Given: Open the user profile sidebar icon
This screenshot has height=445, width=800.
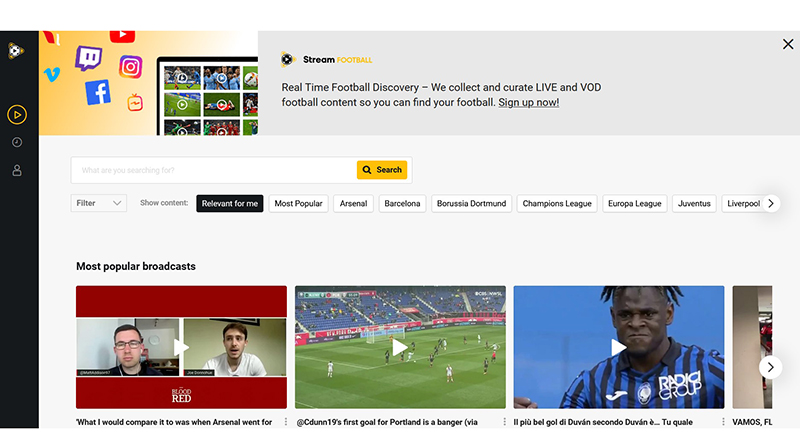Looking at the screenshot, I should [17, 170].
